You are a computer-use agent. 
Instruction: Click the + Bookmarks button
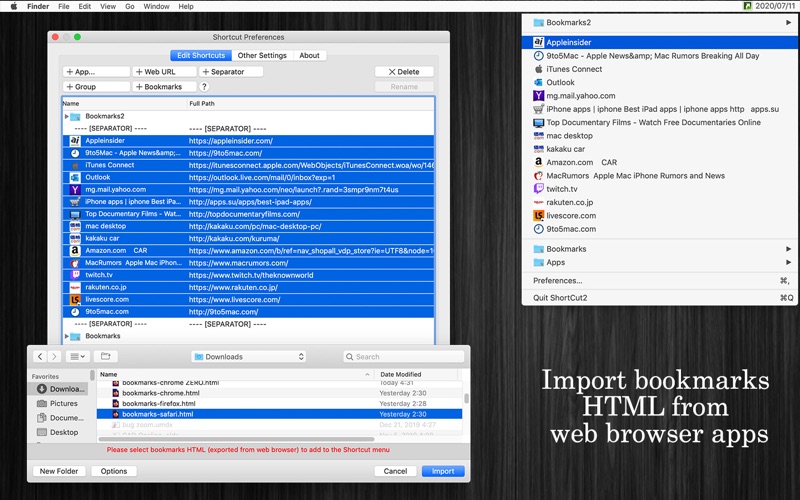coord(164,87)
